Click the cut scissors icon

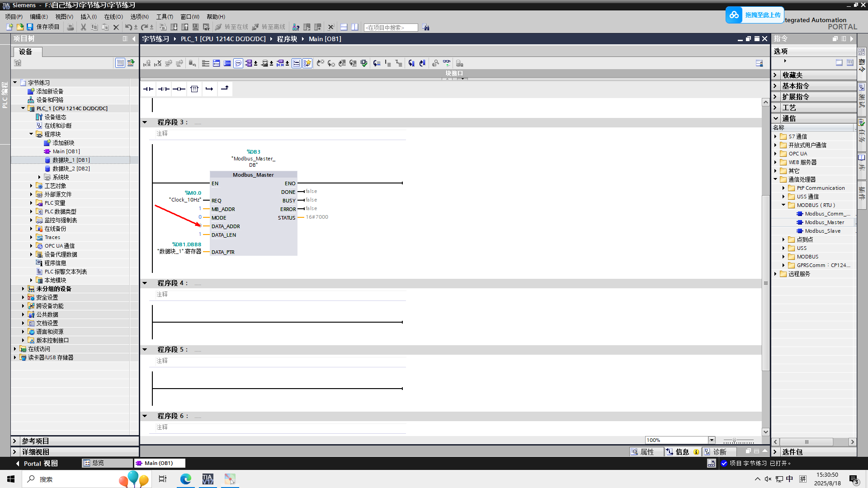[x=83, y=27]
